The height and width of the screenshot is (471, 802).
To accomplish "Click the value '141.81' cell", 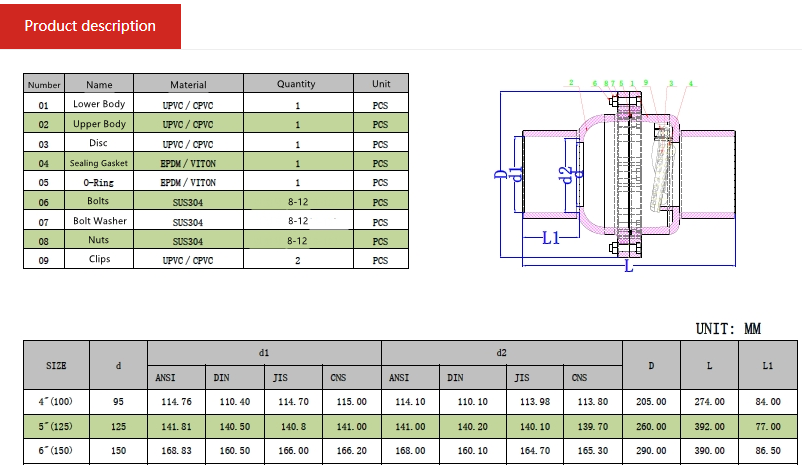I will tap(176, 426).
